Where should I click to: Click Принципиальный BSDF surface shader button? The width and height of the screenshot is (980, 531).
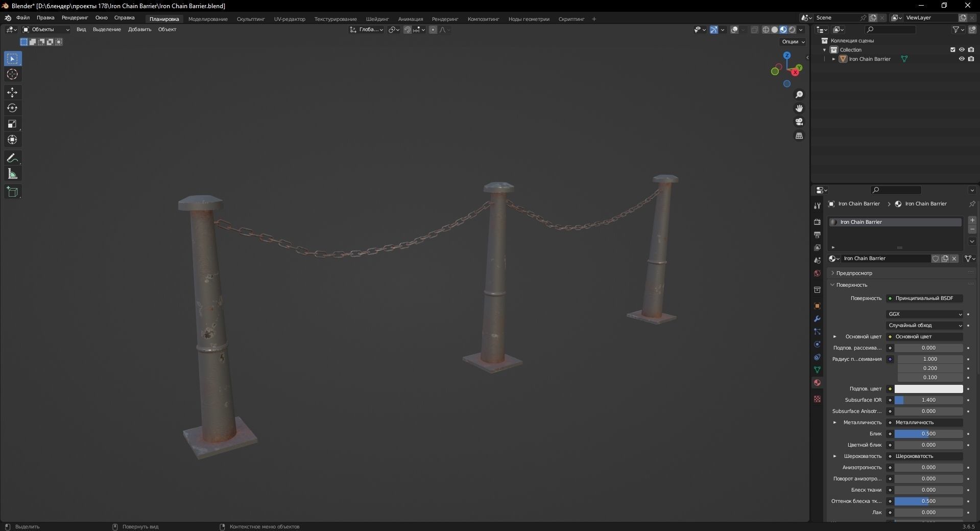coord(925,298)
